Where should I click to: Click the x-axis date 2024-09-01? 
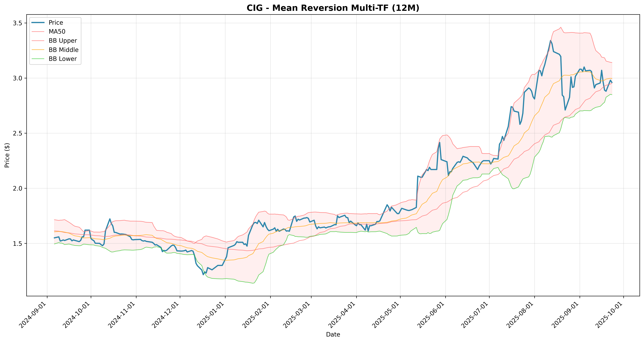click(33, 315)
